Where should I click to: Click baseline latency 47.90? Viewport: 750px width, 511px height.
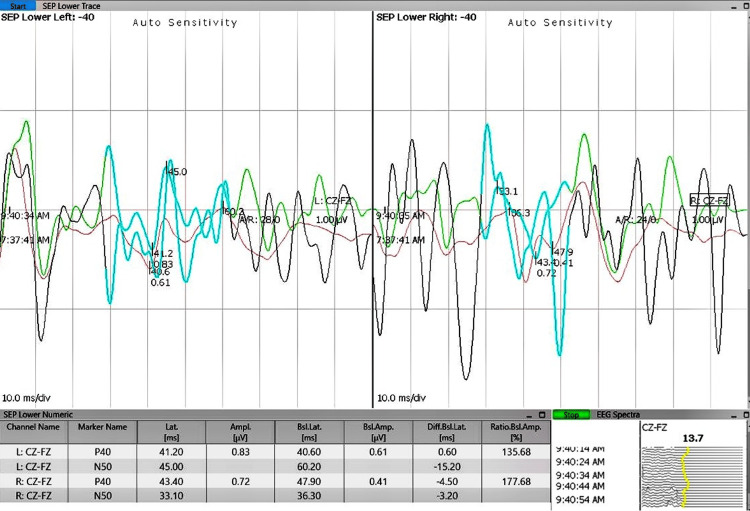click(x=309, y=481)
